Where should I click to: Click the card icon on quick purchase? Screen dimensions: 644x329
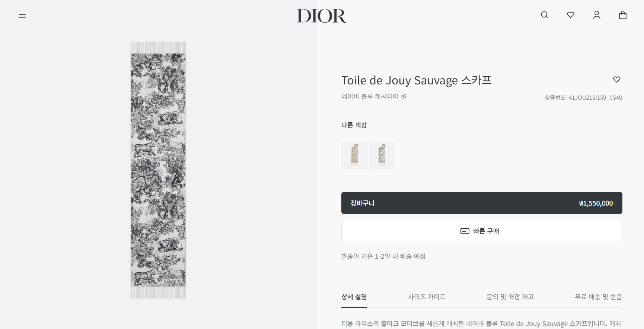(465, 231)
